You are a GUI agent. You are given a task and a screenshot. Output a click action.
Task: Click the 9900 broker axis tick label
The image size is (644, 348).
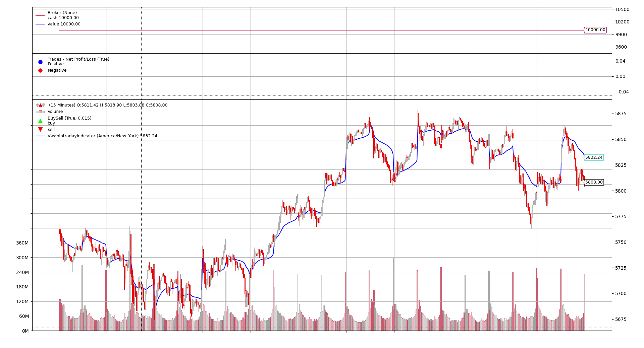pos(621,34)
